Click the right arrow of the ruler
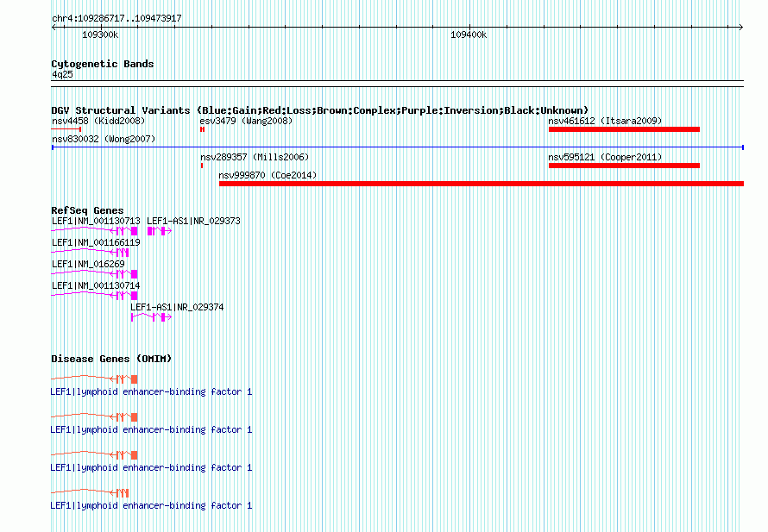This screenshot has height=532, width=768. 741,28
